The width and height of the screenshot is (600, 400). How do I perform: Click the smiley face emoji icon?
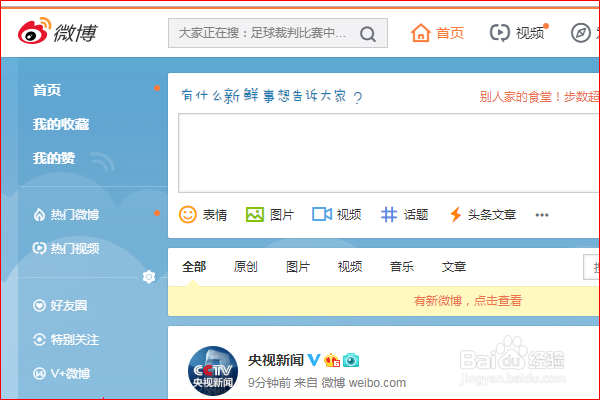point(188,215)
